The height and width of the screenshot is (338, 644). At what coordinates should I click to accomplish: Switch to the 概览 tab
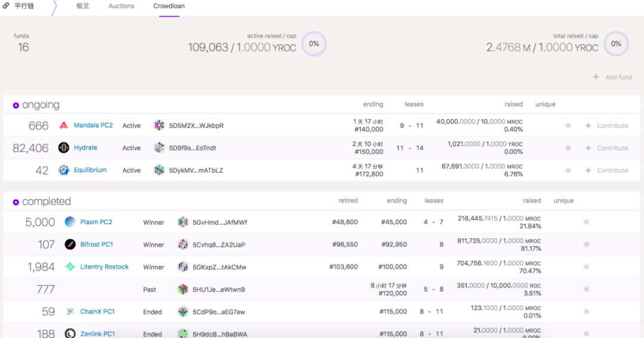point(82,6)
